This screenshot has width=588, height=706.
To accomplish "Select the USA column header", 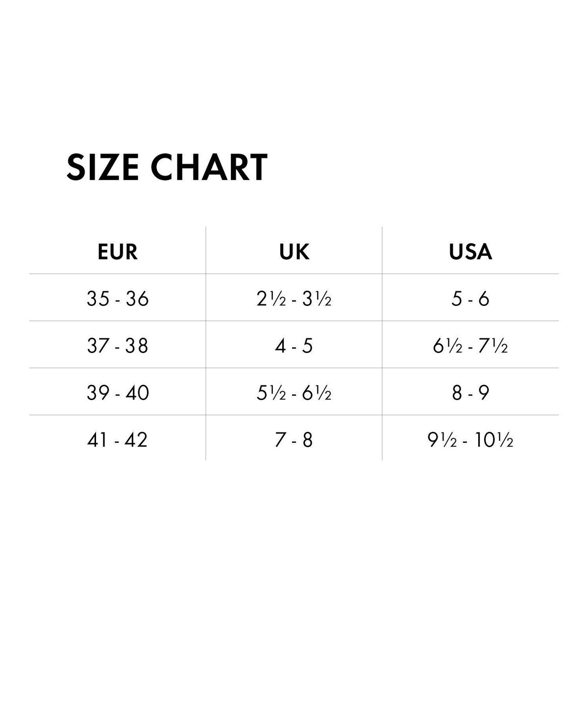I will (470, 252).
